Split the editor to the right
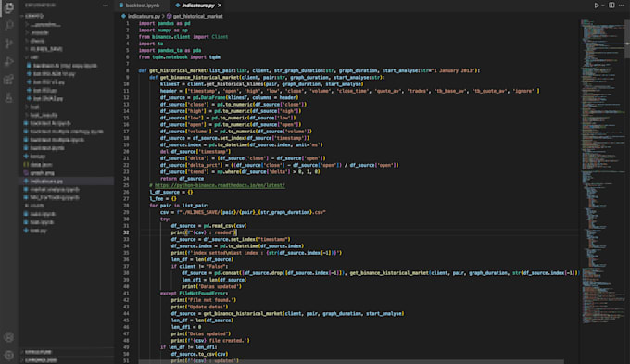630x364 pixels. coord(611,6)
